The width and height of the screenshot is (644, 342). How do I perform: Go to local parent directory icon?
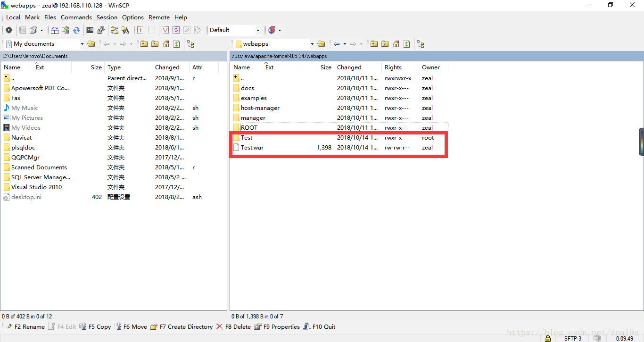point(144,44)
